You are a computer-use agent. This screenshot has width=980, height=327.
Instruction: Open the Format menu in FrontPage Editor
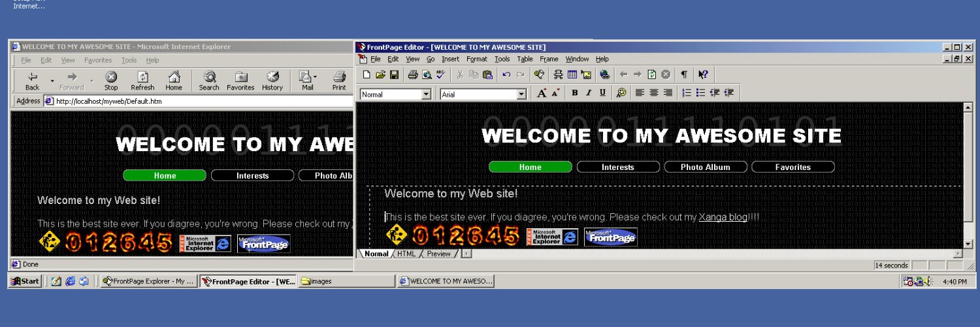(477, 59)
